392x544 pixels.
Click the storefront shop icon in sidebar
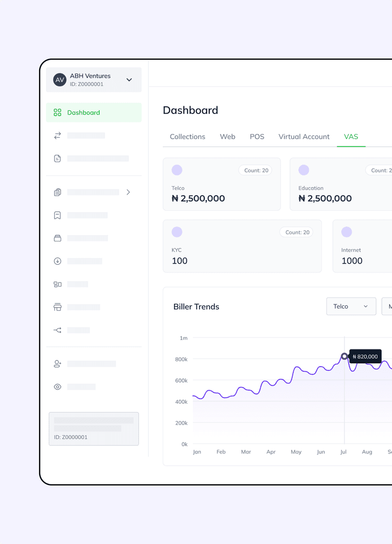tap(57, 307)
